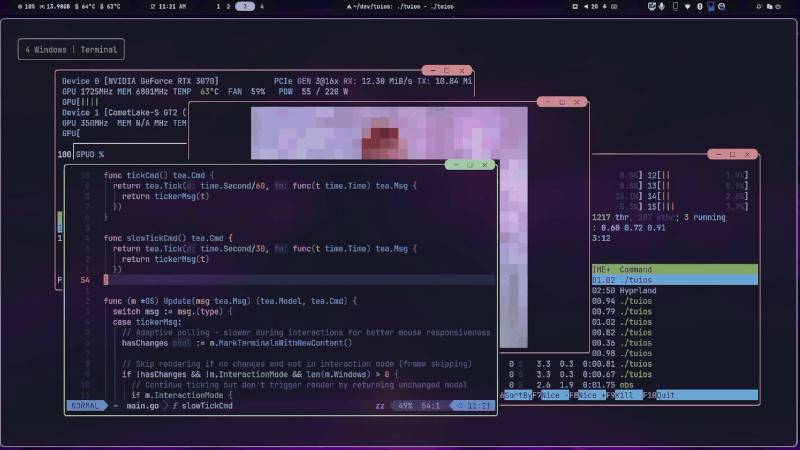Open the 11:21 AM clock widget
Screen dimensions: 800x450
[x=169, y=7]
